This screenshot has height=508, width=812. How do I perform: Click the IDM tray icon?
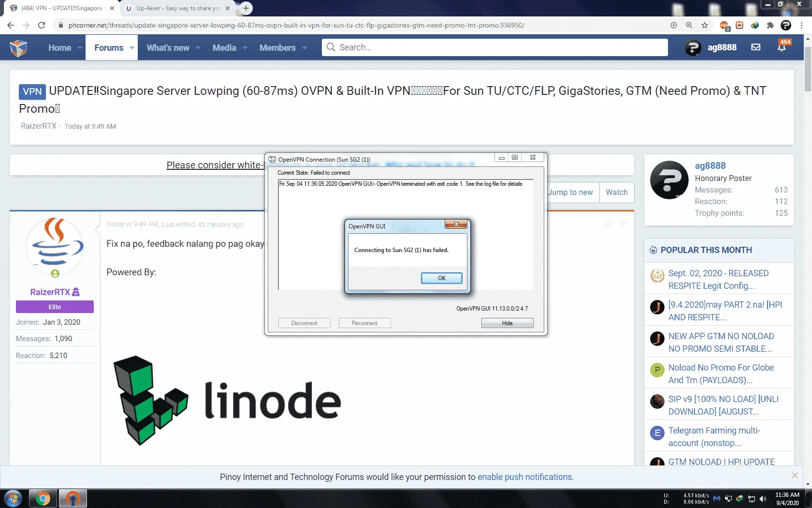point(740,498)
